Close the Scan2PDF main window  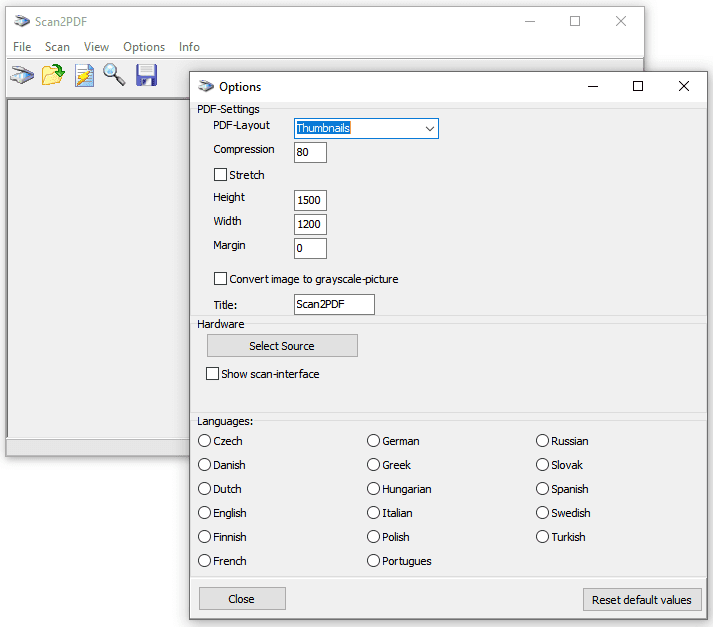tap(621, 21)
